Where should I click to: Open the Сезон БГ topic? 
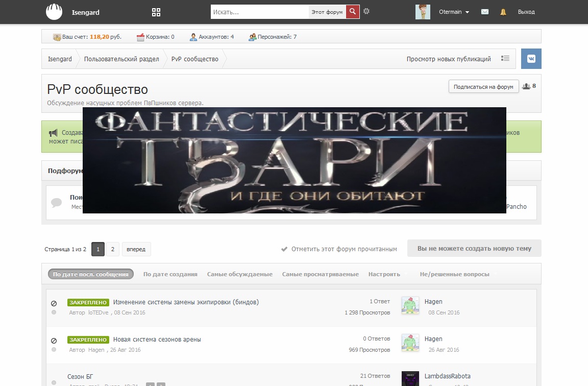[x=80, y=377]
